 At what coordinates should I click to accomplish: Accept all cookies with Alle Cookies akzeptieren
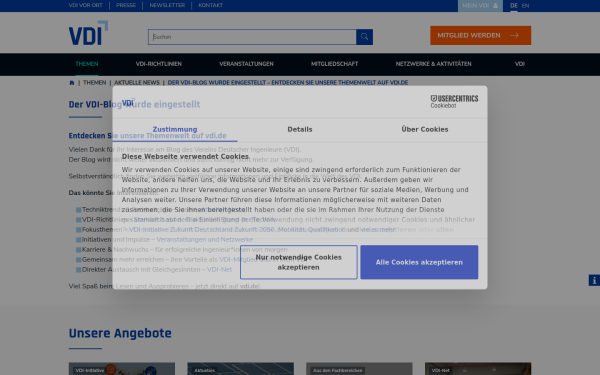point(419,262)
